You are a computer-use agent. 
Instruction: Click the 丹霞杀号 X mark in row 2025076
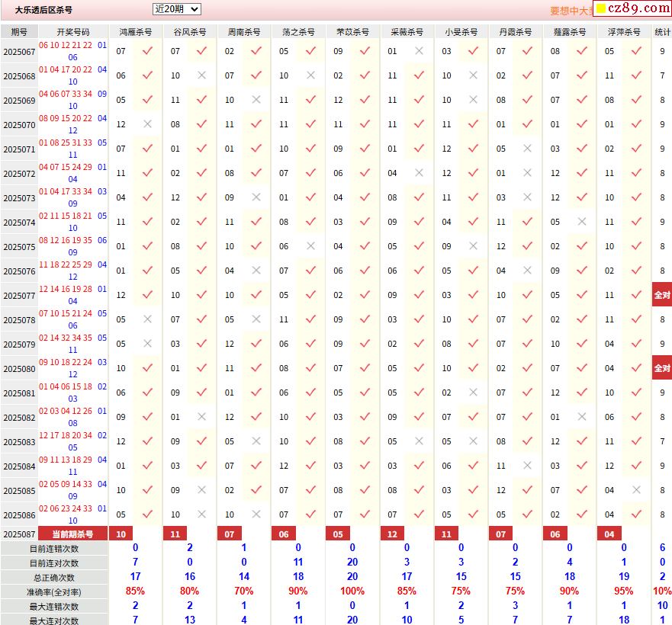pyautogui.click(x=528, y=271)
